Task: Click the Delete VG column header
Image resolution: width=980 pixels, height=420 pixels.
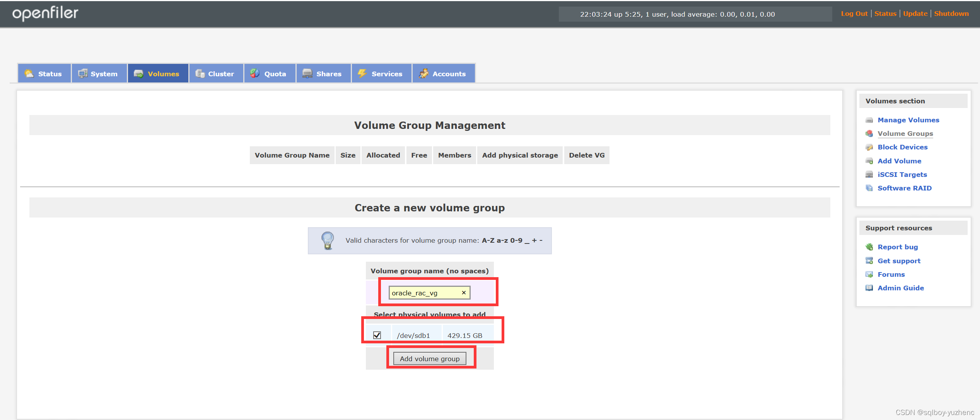Action: (587, 155)
